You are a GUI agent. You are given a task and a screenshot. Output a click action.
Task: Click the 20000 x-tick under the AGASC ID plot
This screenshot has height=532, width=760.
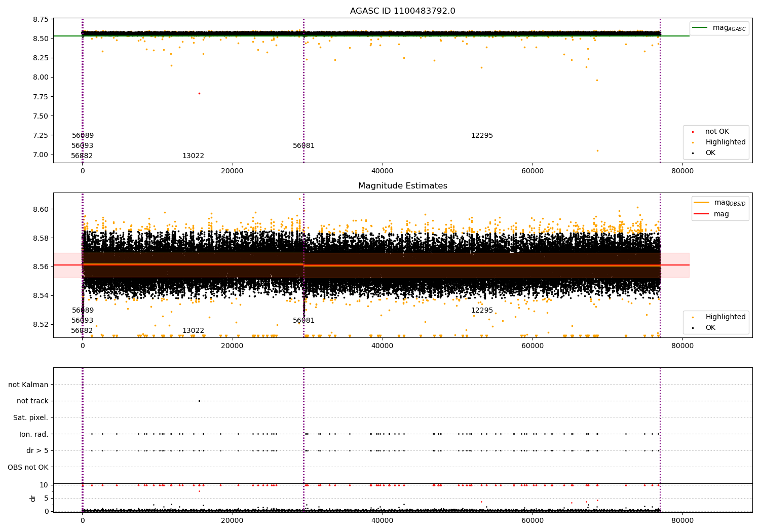click(232, 171)
